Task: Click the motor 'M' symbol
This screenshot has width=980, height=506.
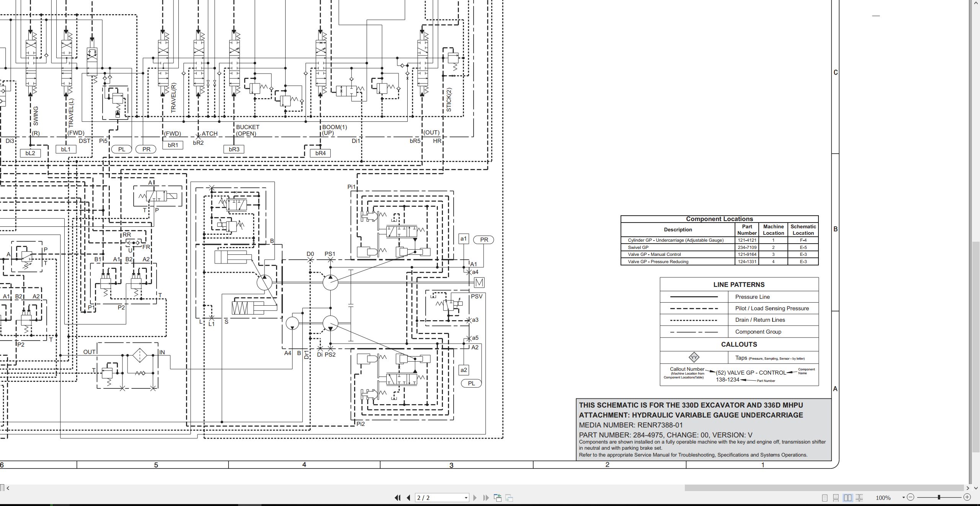Action: point(479,283)
